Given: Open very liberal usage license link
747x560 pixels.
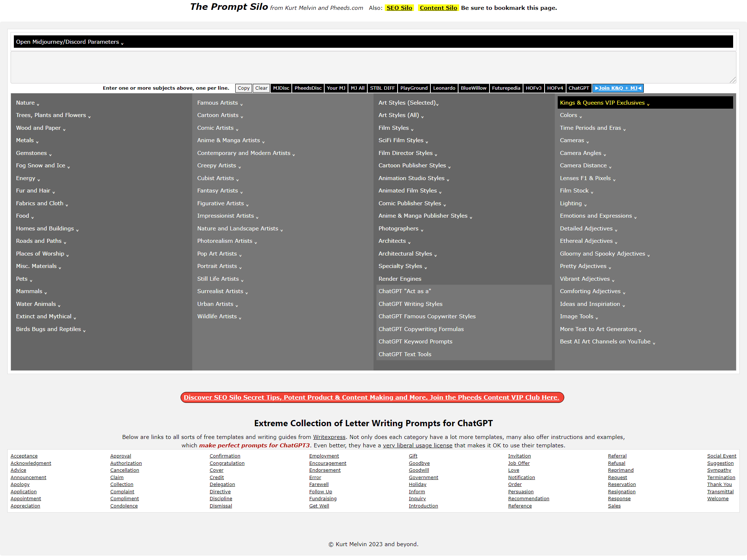Looking at the screenshot, I should coord(417,446).
